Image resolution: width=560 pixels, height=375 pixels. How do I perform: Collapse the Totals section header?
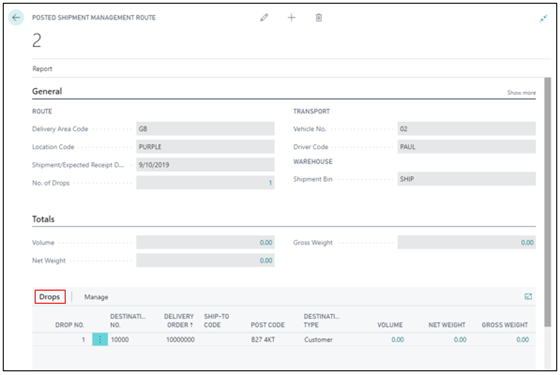(43, 219)
